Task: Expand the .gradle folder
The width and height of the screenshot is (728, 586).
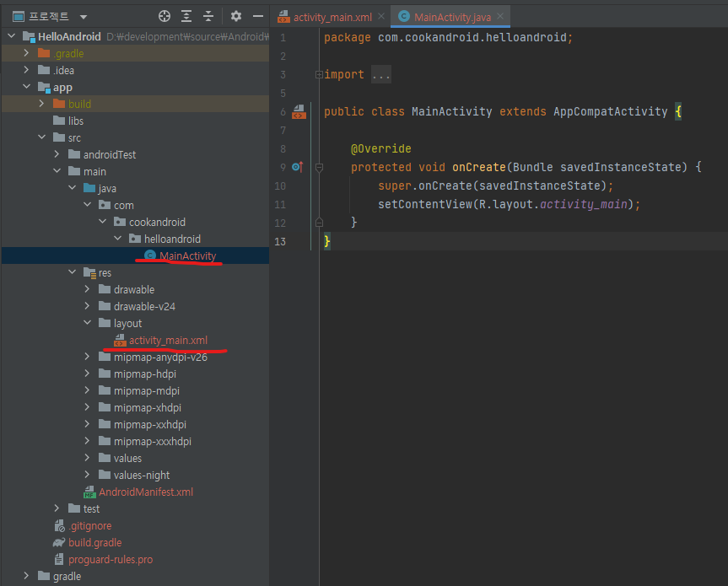Action: 26,53
